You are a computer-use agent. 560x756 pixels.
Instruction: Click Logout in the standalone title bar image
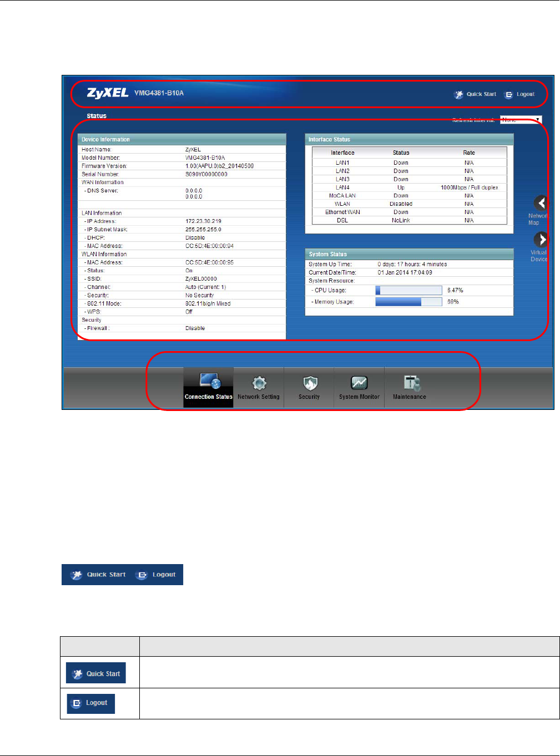157,575
